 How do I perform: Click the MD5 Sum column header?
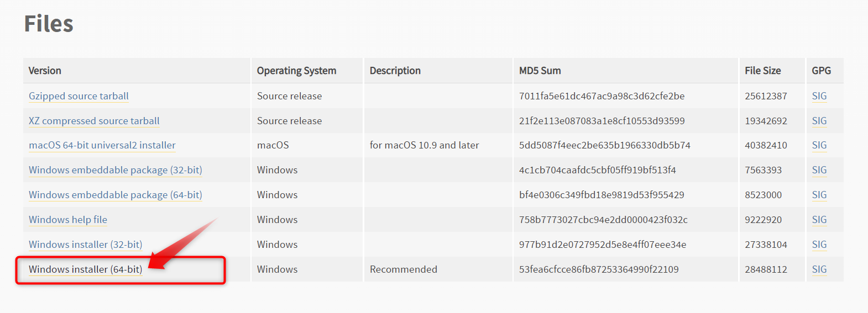[x=540, y=71]
